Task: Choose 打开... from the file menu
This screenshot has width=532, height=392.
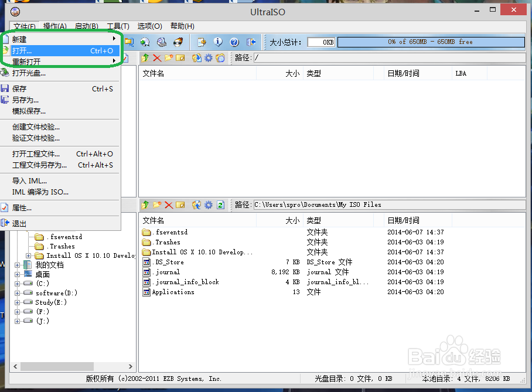Action: click(x=60, y=50)
